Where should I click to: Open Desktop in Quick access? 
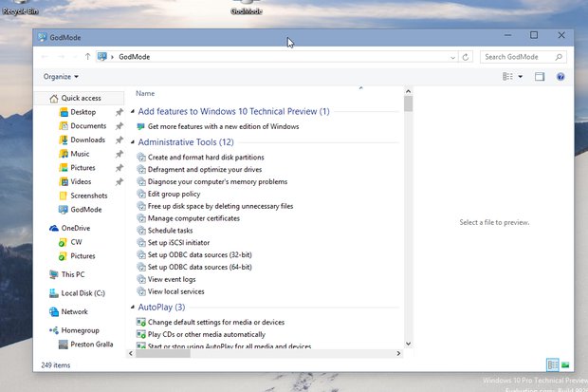click(x=83, y=112)
